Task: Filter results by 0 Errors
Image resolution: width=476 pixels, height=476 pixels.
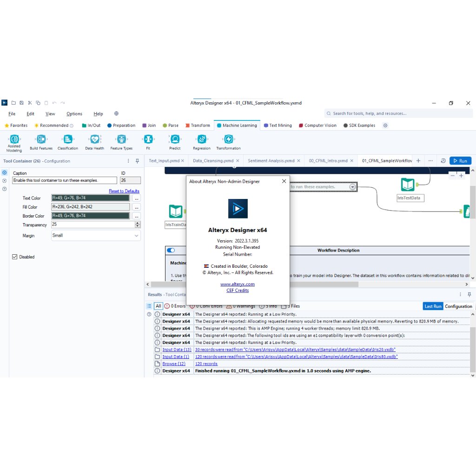Action: coord(175,306)
